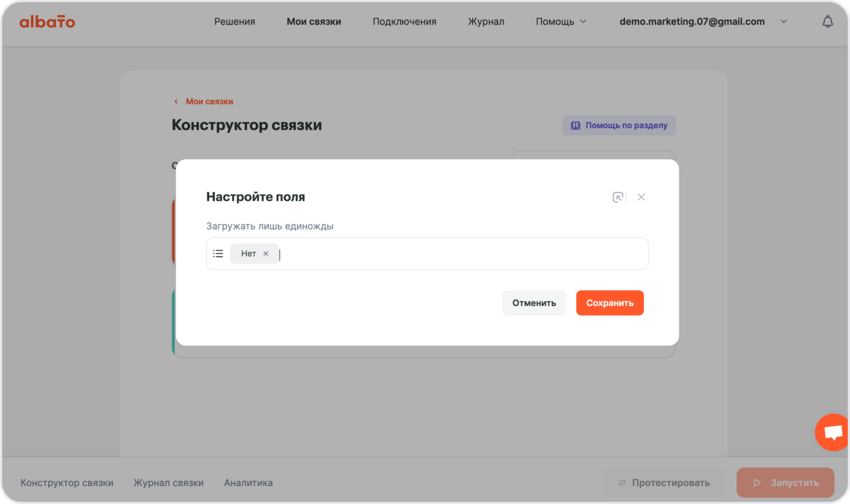
Task: Expand the "Помощь" menu
Action: (561, 22)
